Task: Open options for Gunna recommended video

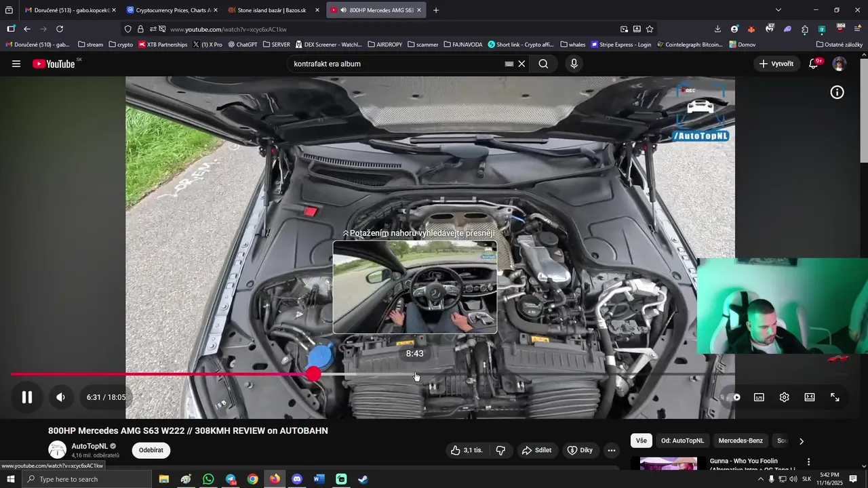Action: tap(808, 462)
